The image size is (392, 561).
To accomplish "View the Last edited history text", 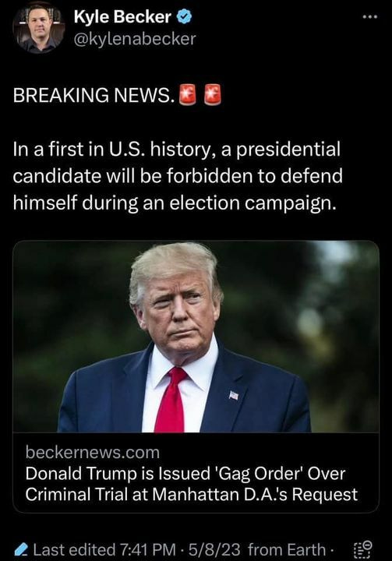I will 74,549.
